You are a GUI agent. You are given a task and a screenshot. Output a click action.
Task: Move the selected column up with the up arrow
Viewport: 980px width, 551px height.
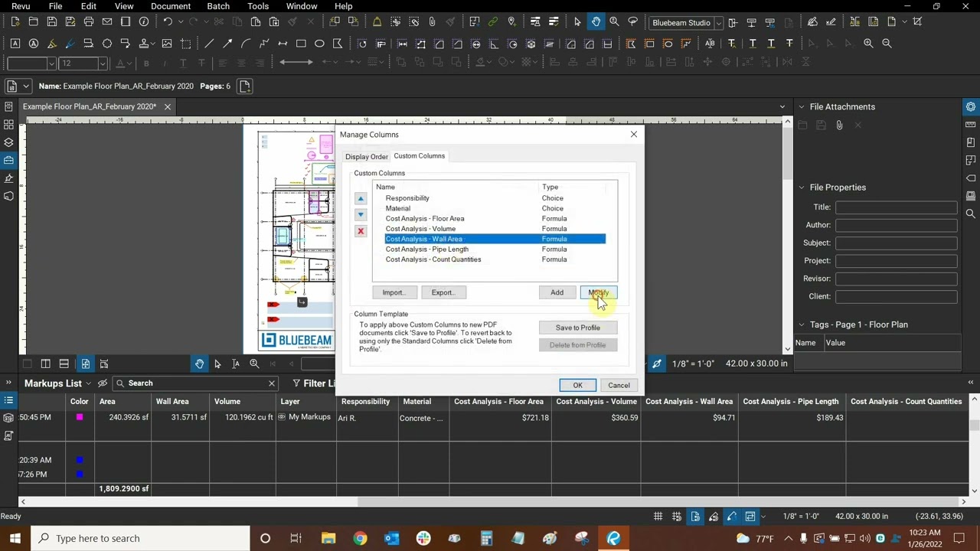coord(361,199)
